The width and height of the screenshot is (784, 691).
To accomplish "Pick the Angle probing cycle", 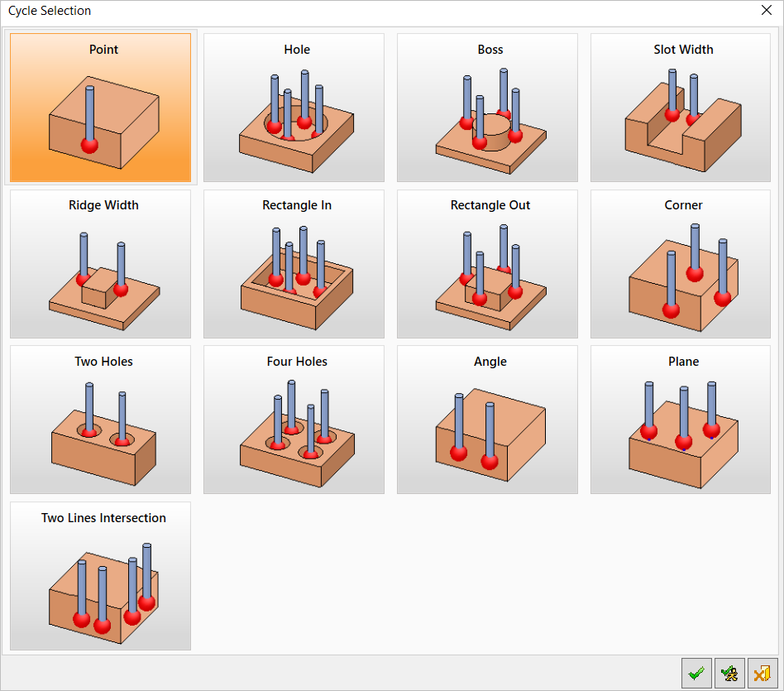I will [487, 420].
